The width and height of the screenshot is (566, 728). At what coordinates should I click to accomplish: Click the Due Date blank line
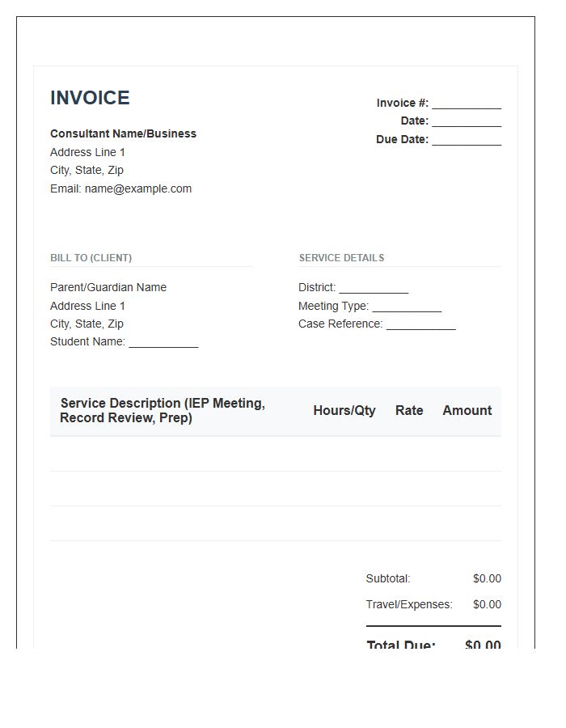tap(467, 140)
